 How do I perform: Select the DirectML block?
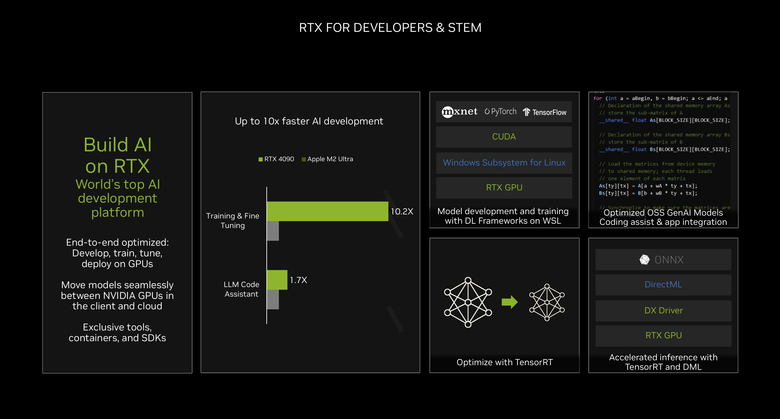(x=663, y=285)
